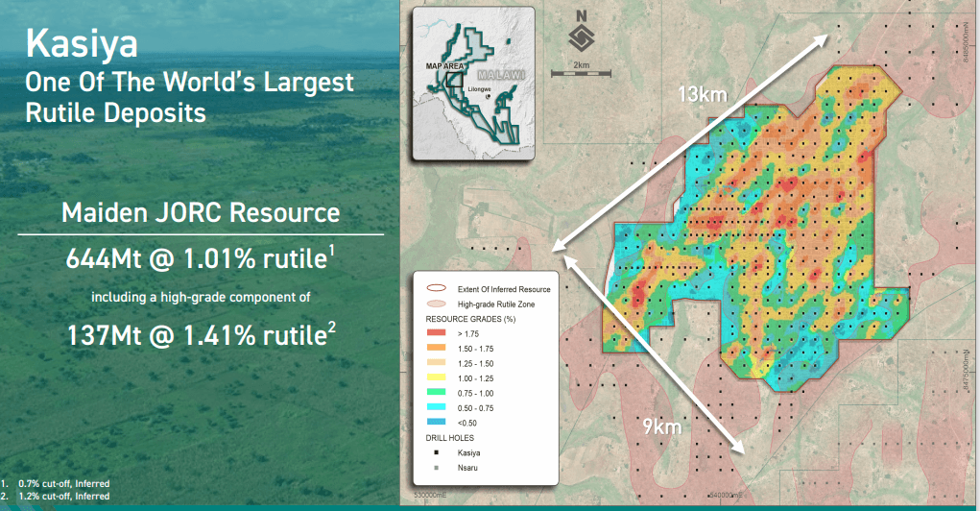This screenshot has width=980, height=511.
Task: Click the '137Mt @ 1.41% rutile' figure
Action: pos(202,334)
